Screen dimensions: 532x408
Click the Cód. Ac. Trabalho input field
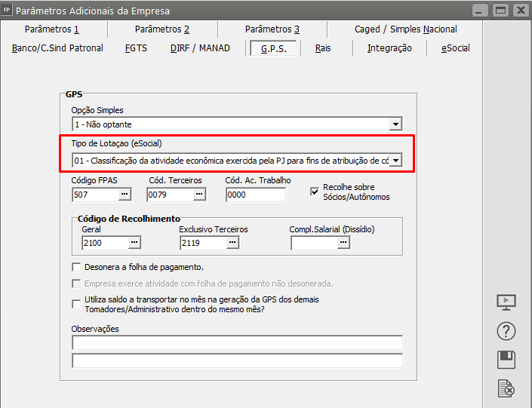(256, 195)
